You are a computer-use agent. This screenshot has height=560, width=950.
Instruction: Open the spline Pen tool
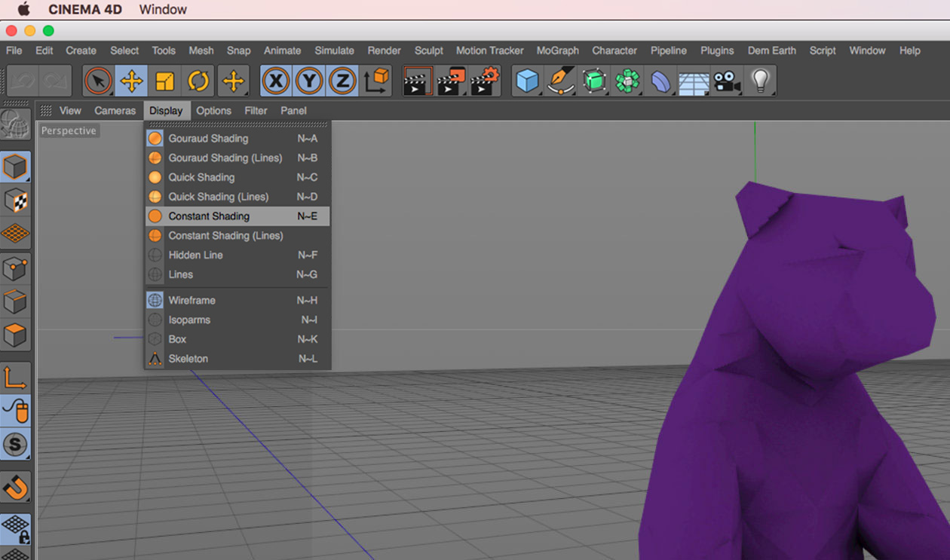click(561, 81)
